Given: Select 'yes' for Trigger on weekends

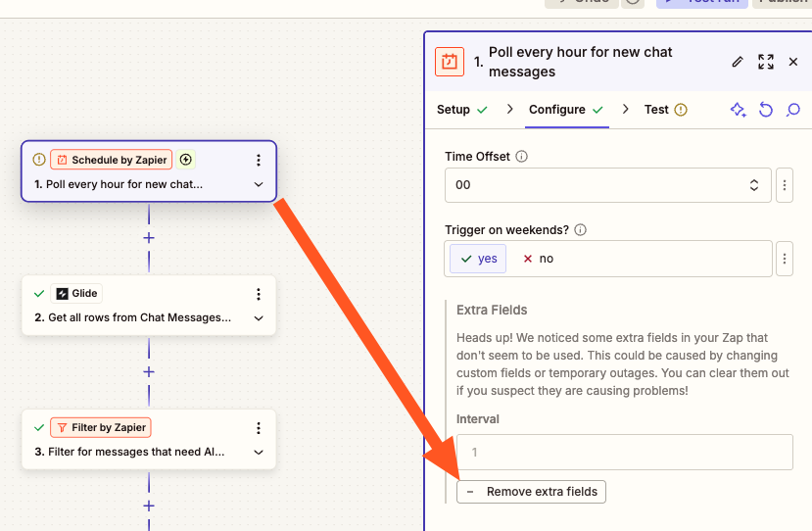Looking at the screenshot, I should [x=479, y=259].
